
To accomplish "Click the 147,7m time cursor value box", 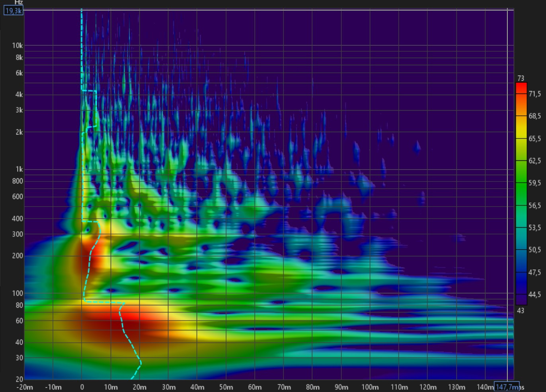I will (507, 387).
